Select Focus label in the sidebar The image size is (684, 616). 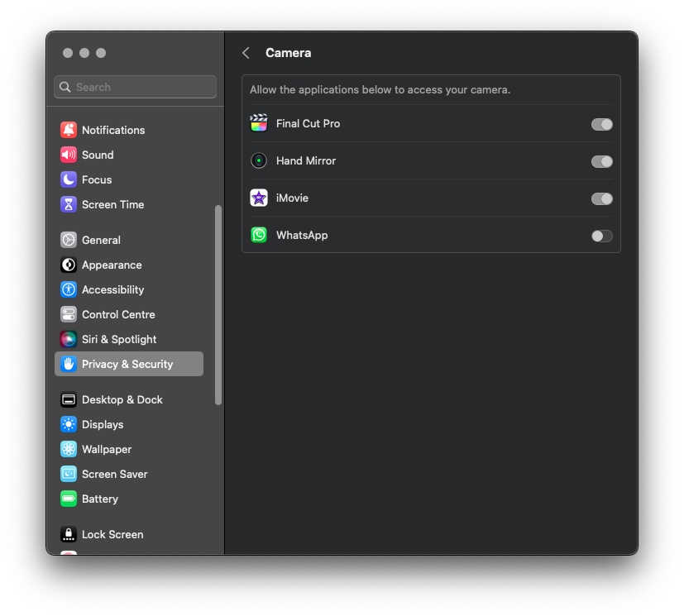click(x=97, y=179)
